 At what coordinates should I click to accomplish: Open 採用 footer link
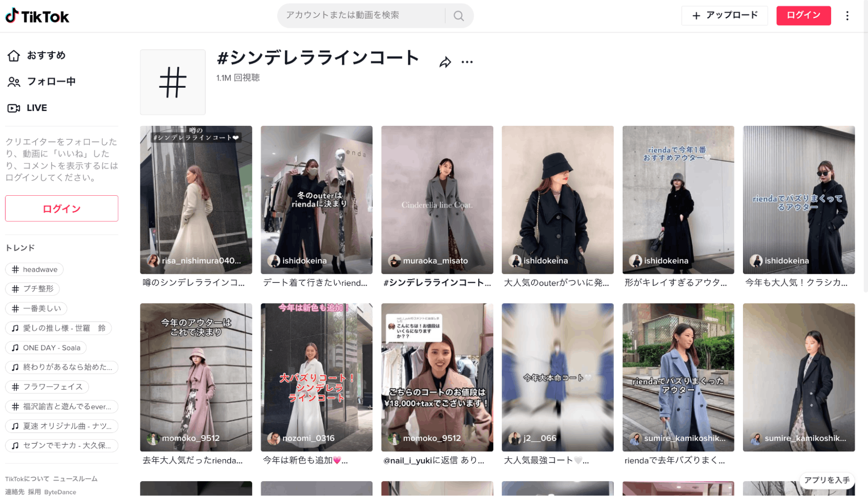(34, 492)
